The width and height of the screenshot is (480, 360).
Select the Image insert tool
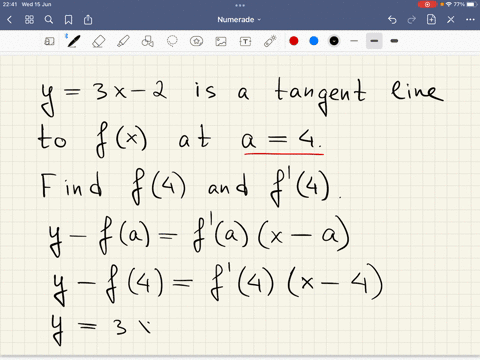pyautogui.click(x=221, y=41)
